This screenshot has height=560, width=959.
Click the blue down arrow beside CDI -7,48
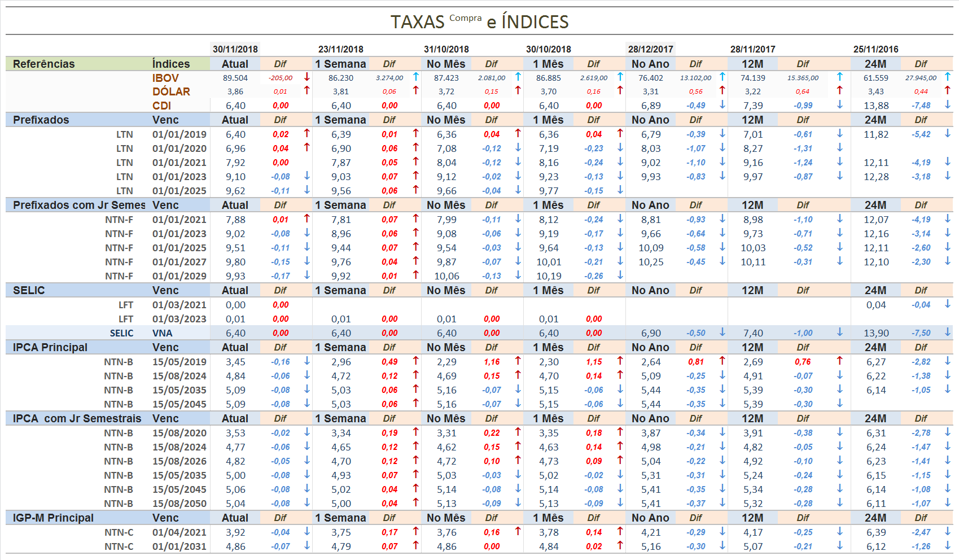948,104
